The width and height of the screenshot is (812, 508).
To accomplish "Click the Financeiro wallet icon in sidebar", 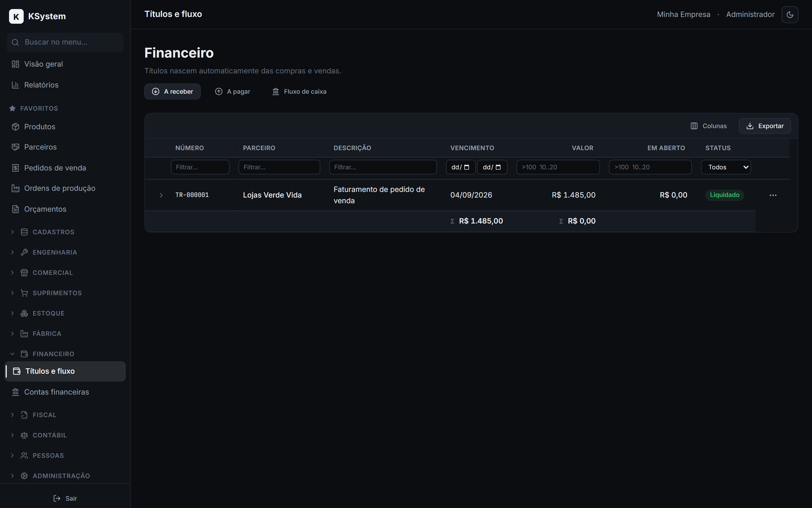I will point(24,354).
